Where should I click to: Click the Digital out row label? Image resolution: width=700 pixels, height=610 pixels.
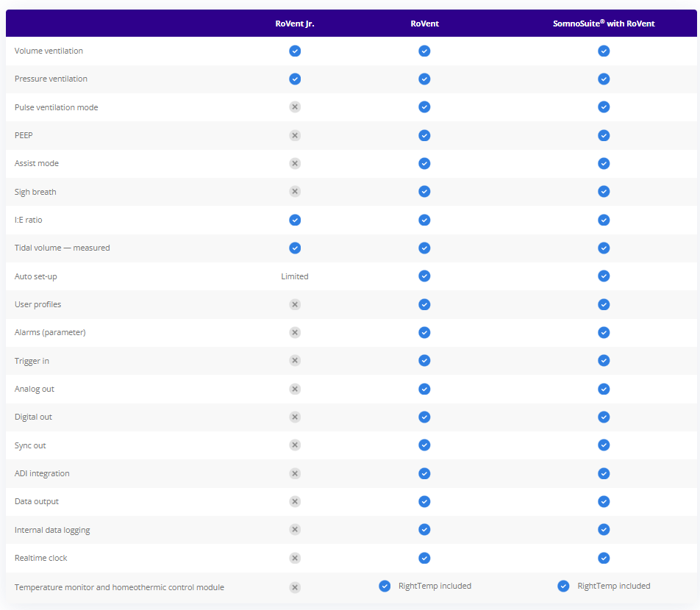point(34,417)
